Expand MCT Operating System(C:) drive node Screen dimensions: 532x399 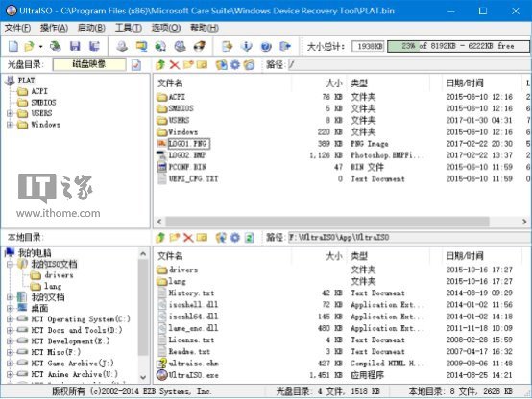click(x=10, y=319)
